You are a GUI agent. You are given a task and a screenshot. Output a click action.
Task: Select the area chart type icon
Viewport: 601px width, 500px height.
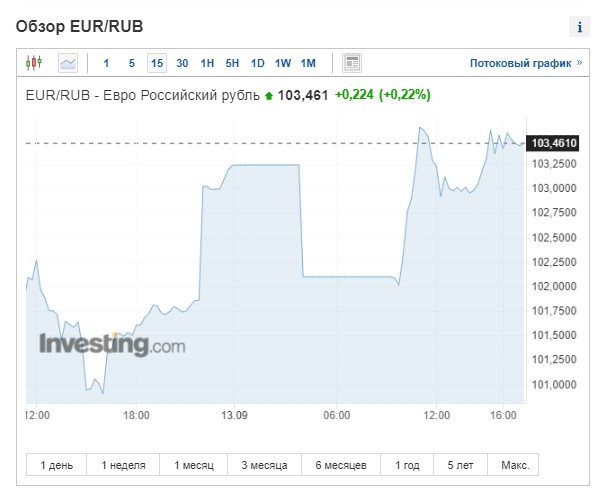tap(68, 63)
